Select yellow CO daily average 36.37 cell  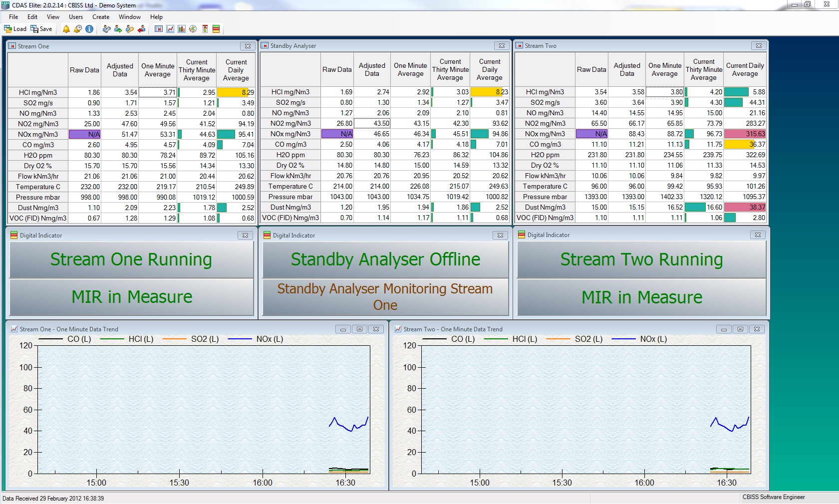pyautogui.click(x=745, y=144)
